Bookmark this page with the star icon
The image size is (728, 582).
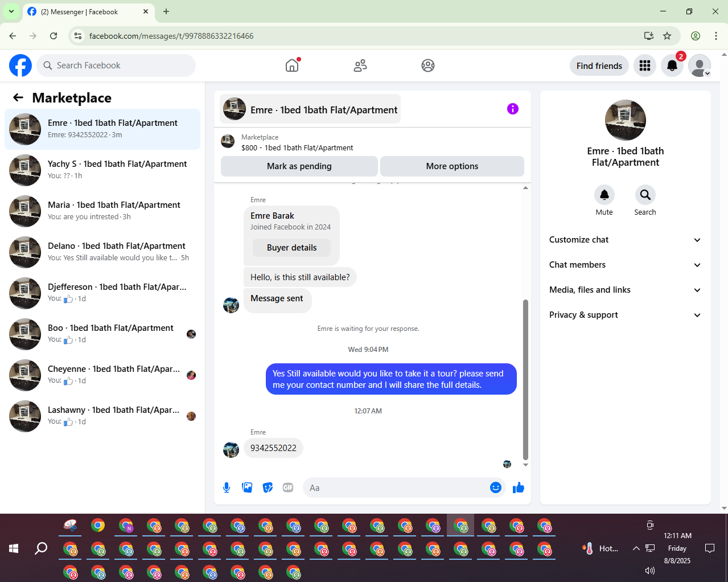(667, 36)
